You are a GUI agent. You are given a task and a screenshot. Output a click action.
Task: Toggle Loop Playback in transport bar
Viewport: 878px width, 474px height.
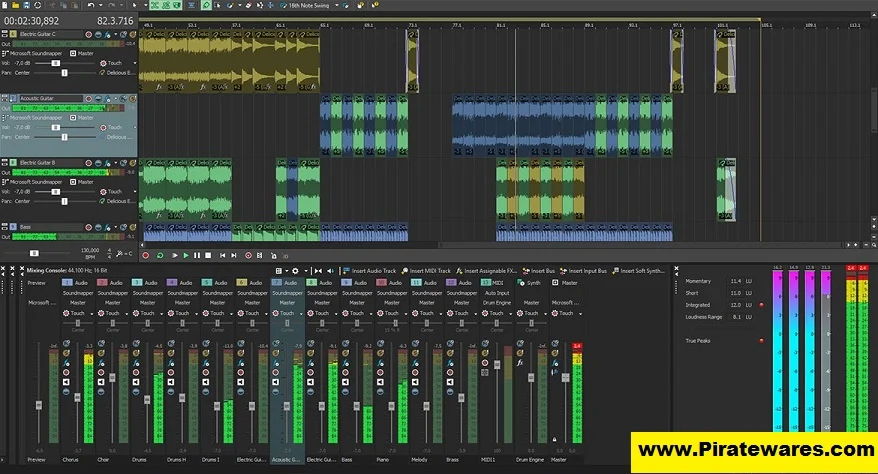point(160,255)
